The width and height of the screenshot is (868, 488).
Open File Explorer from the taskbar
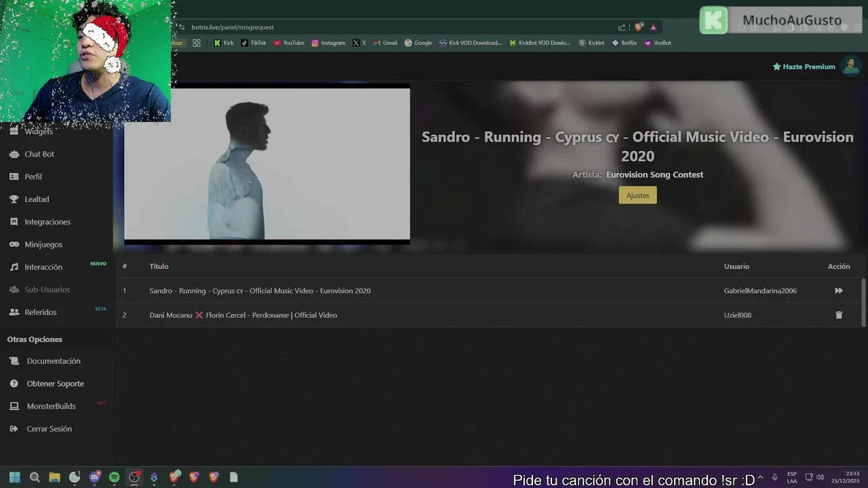pyautogui.click(x=54, y=477)
